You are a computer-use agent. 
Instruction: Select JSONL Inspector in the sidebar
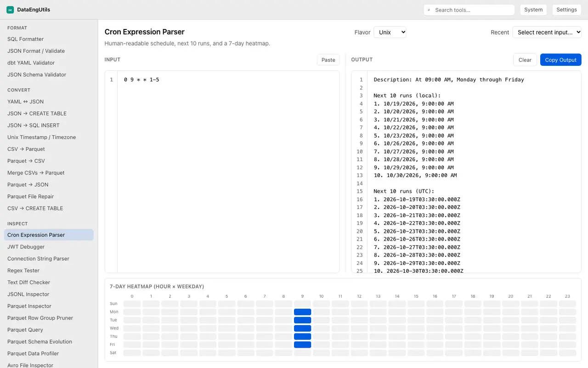coord(49,294)
